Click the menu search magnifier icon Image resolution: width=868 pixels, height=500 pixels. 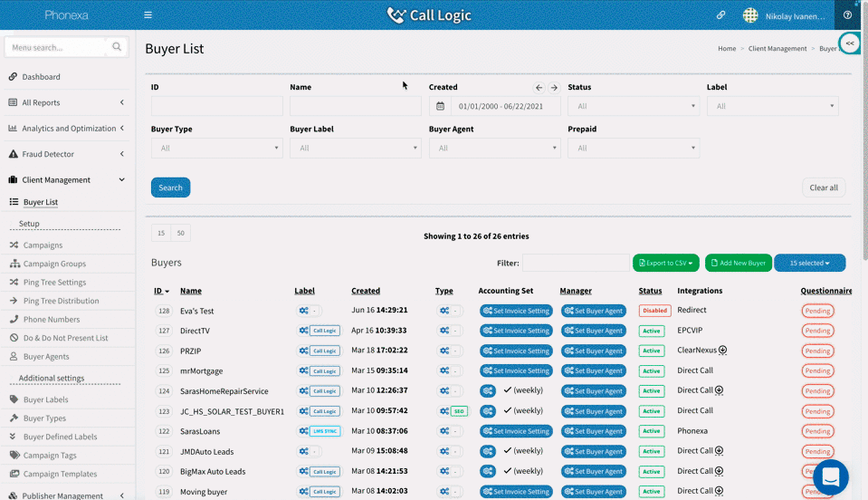(x=117, y=47)
